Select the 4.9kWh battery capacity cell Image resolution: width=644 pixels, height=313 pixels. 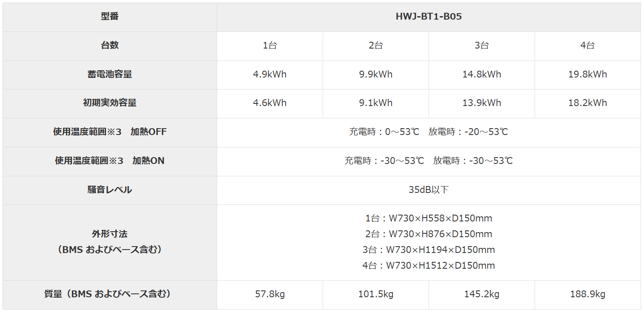point(269,74)
